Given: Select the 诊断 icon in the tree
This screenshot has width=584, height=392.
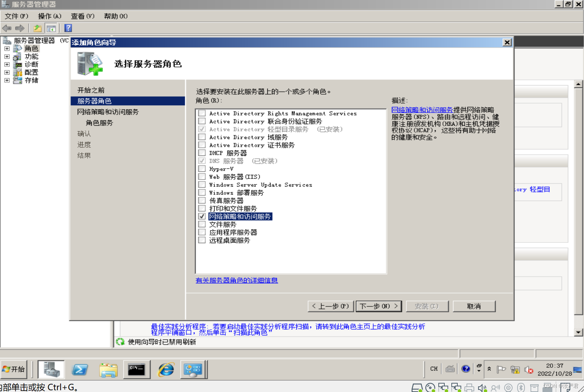Looking at the screenshot, I should point(18,65).
